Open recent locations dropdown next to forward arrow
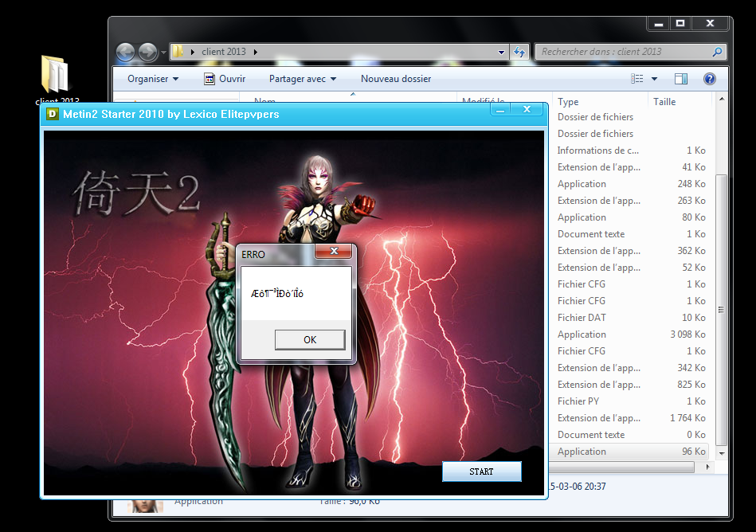This screenshot has width=756, height=532. click(163, 52)
